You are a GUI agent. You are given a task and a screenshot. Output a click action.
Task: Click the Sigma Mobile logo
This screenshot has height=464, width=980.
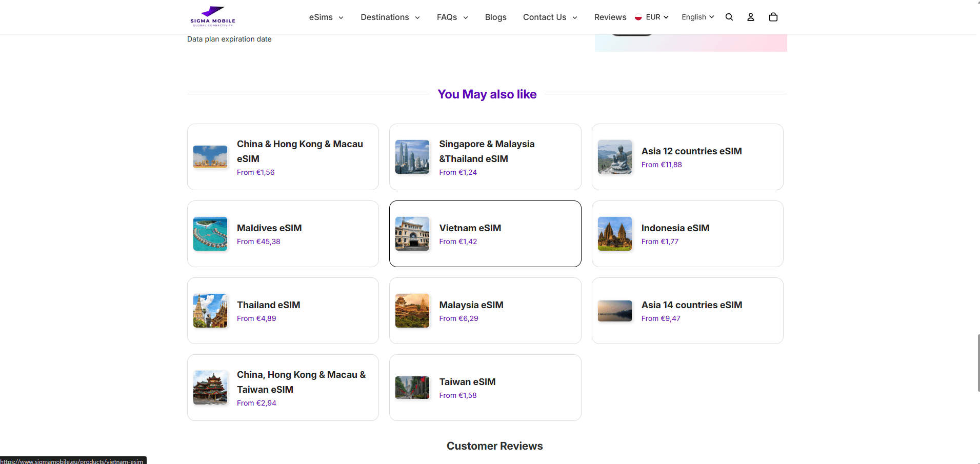click(213, 16)
